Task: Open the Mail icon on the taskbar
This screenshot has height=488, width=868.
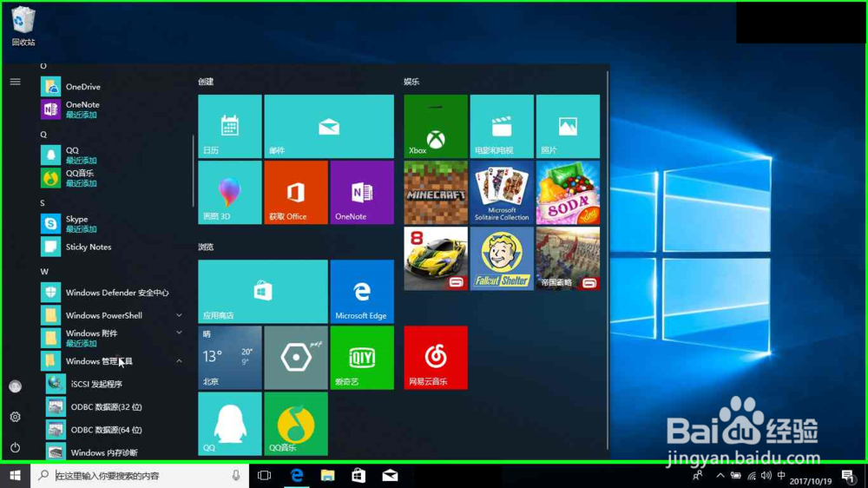Action: point(390,475)
